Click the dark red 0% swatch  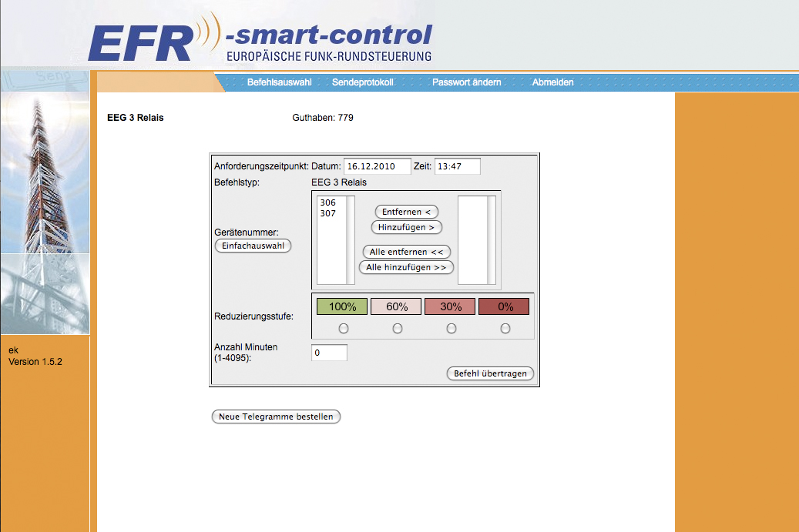pyautogui.click(x=505, y=306)
